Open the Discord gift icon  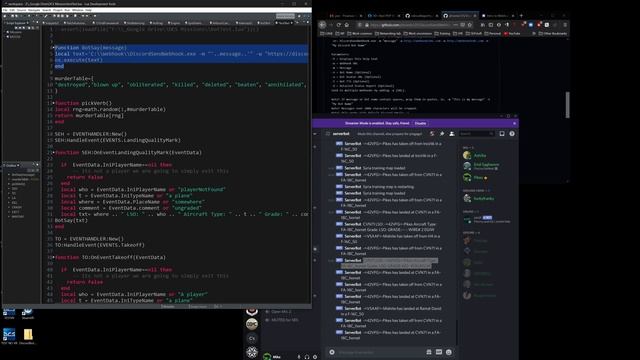pos(429,352)
